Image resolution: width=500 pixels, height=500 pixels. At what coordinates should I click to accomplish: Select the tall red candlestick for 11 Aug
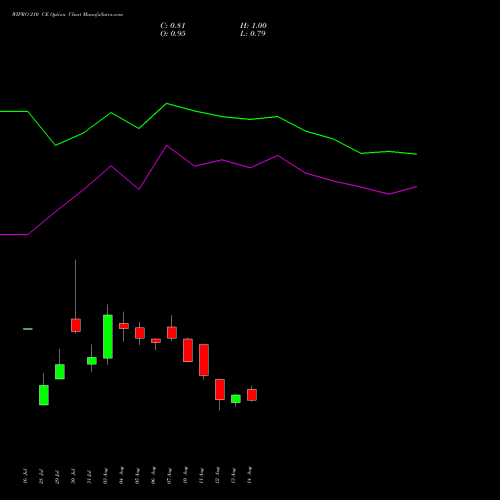[x=204, y=360]
